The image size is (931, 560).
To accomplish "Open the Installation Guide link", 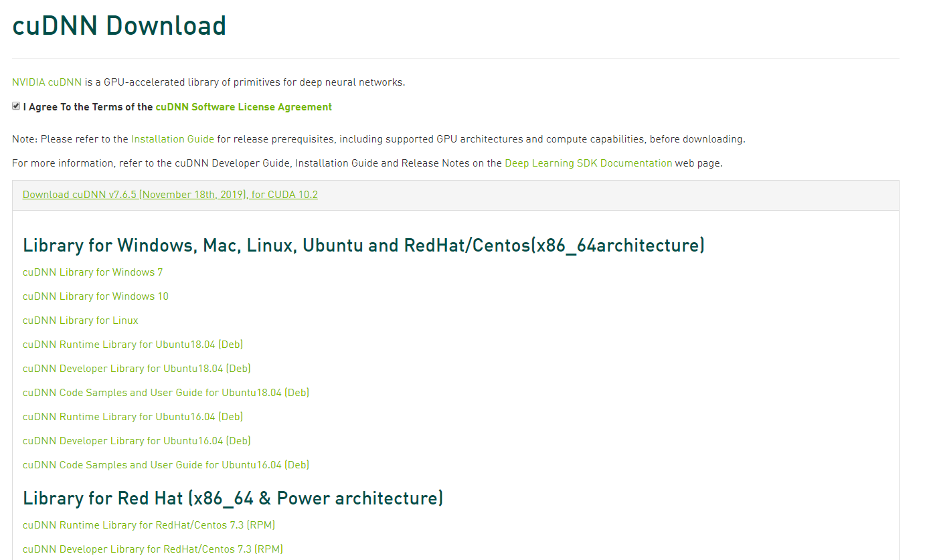I will click(x=173, y=139).
